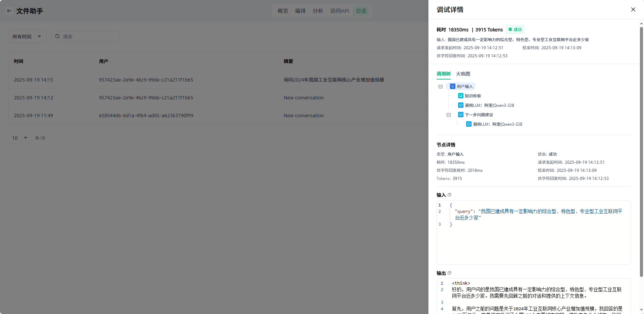Switch to the 火焰图 tab
The width and height of the screenshot is (644, 314).
click(463, 74)
